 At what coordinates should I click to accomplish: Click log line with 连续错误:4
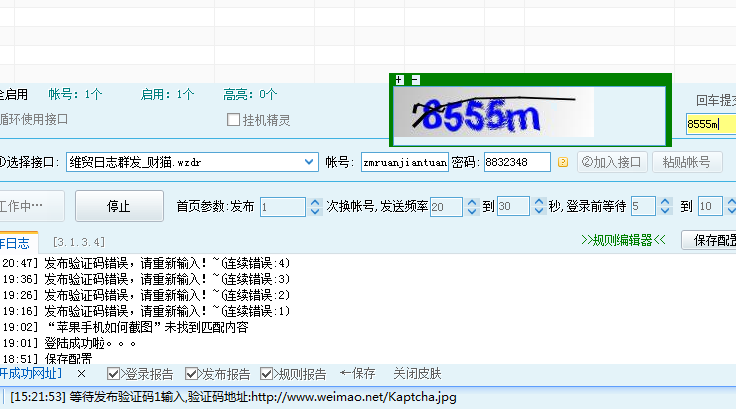[x=146, y=263]
